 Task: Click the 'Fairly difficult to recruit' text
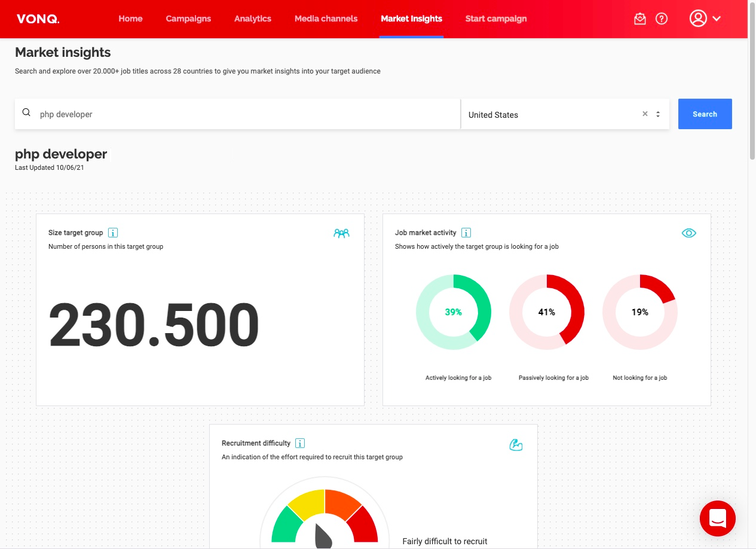[445, 541]
